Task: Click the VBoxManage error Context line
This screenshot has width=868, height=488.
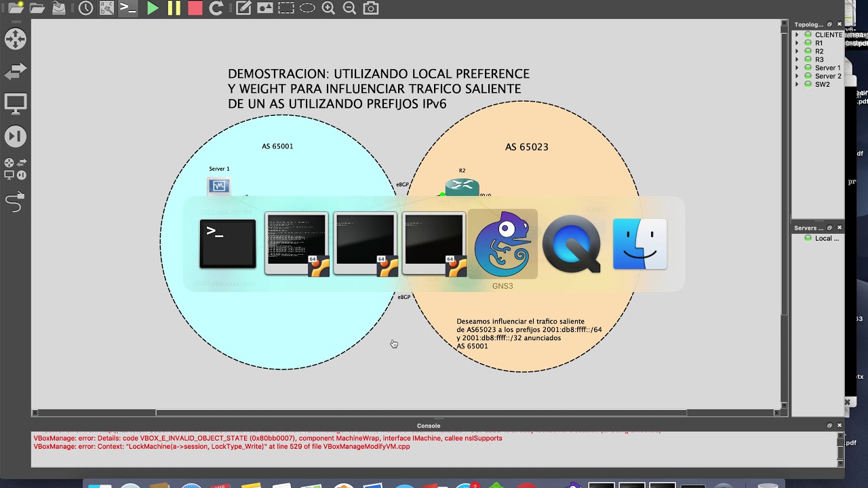Action: pos(222,447)
